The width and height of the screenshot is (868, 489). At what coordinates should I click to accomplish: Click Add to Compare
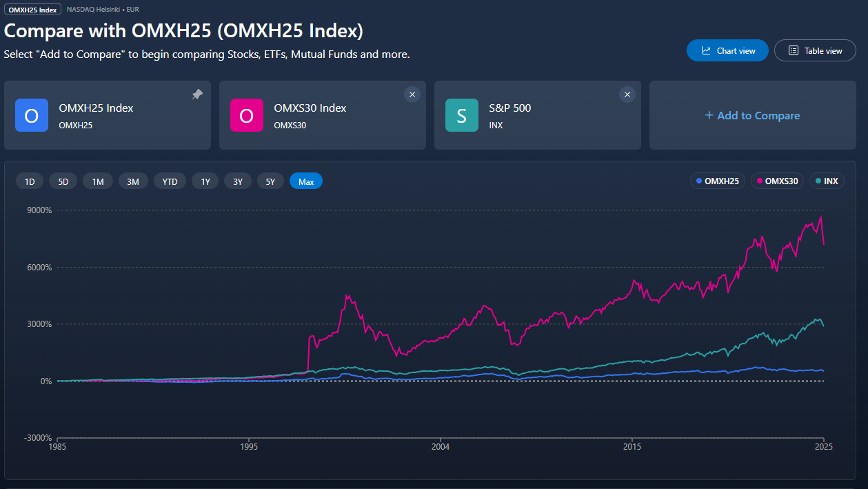(752, 115)
